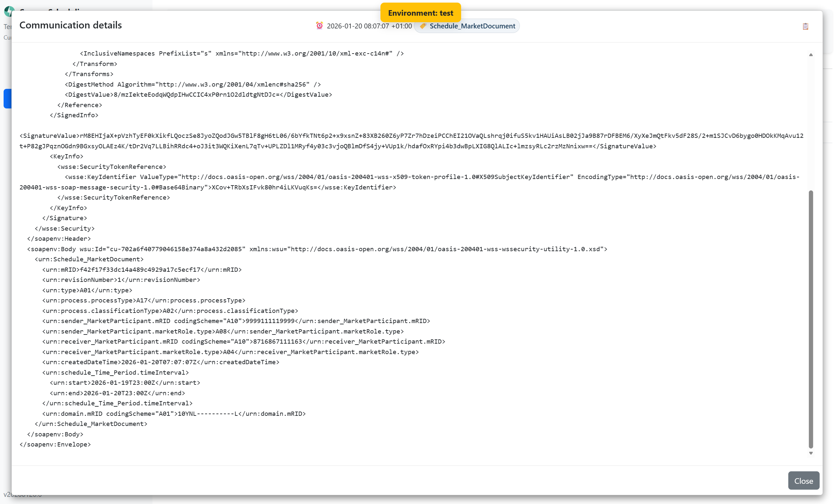Screen dimensions: 834x504
Task: Click the tag icon beside Schedule_MarketDocument
Action: click(423, 26)
